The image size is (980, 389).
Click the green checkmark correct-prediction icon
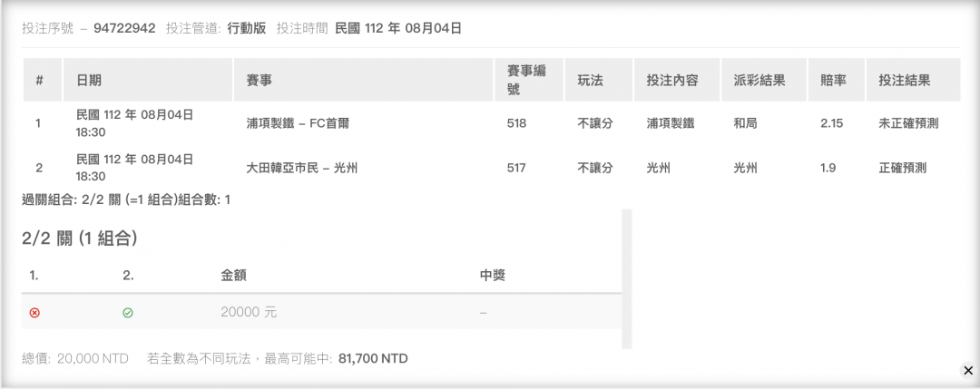coord(128,313)
